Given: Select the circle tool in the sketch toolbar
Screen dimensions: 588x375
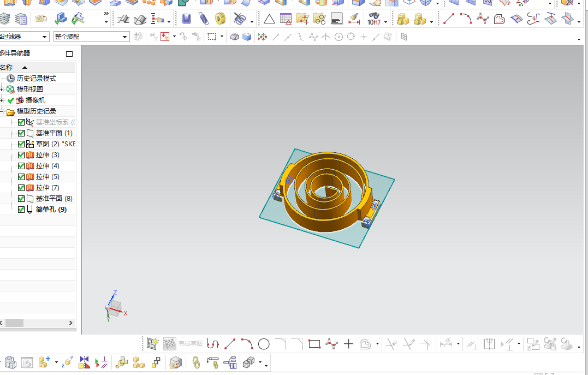Looking at the screenshot, I should point(264,344).
